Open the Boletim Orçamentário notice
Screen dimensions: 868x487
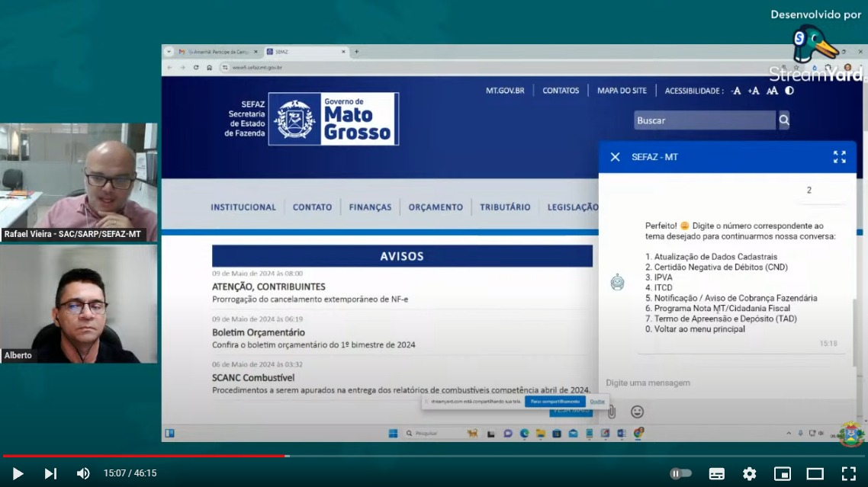(258, 332)
